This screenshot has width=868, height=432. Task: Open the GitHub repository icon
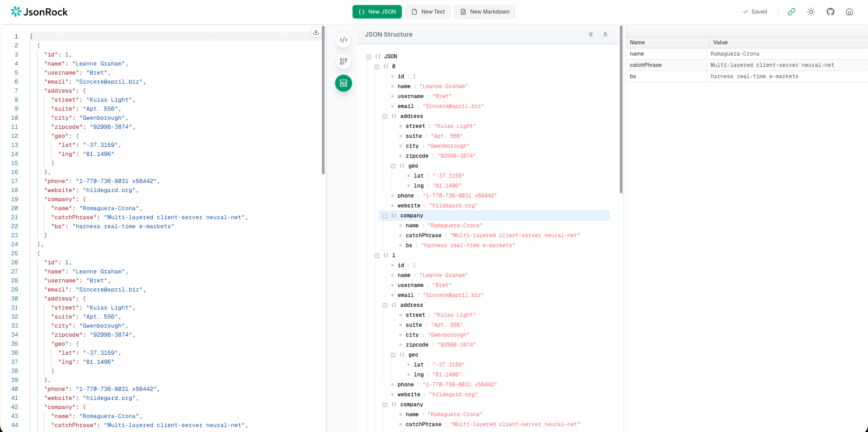(x=830, y=12)
